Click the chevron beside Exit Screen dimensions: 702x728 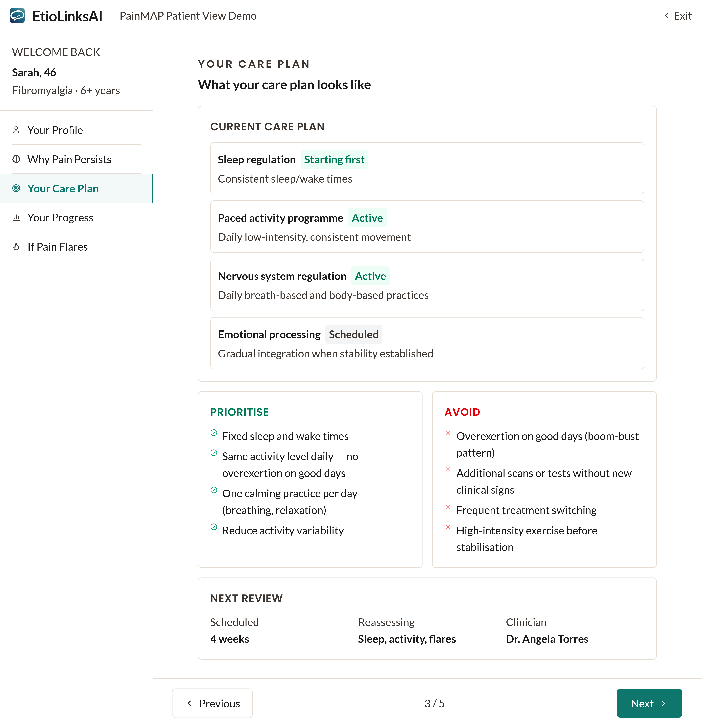click(666, 16)
